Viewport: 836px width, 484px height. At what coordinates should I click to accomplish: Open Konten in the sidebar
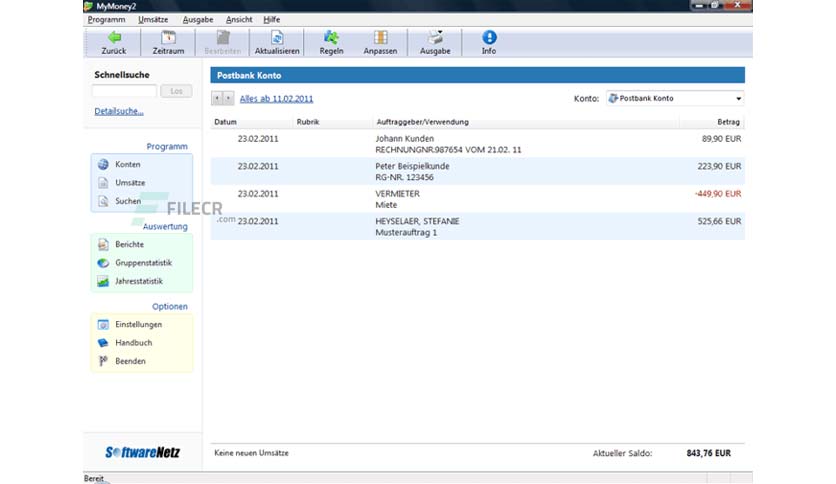pos(127,164)
